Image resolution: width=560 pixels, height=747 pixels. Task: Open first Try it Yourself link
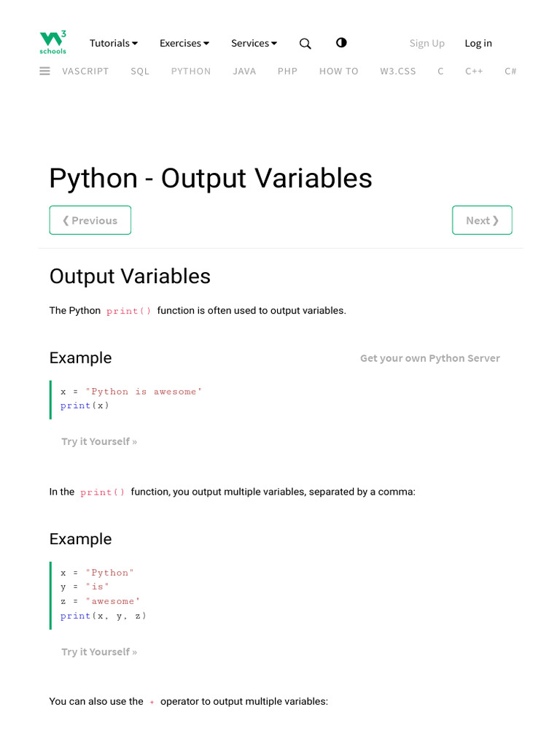[99, 441]
